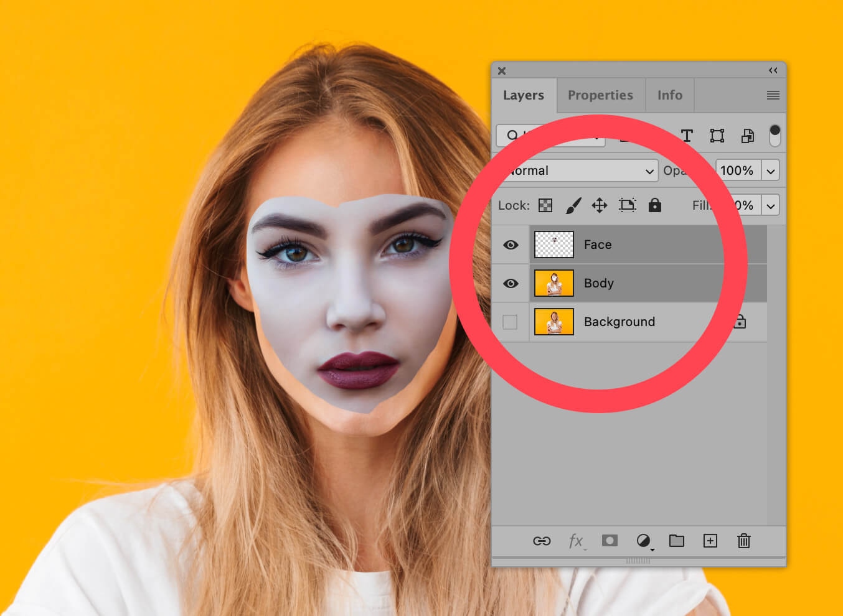Create new adjustment layer
Image resolution: width=843 pixels, height=616 pixels.
coord(644,541)
